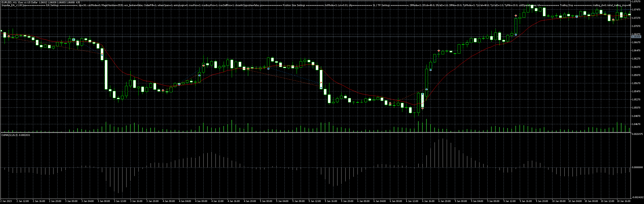
Task: Click the 3 Jan 08:00 time label
Action: point(104,201)
